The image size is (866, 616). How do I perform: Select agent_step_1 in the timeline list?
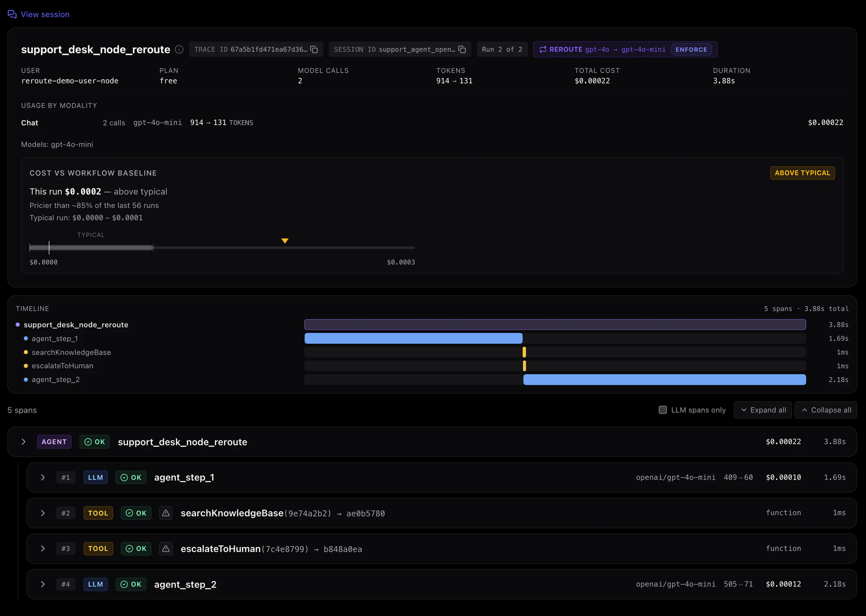[55, 339]
